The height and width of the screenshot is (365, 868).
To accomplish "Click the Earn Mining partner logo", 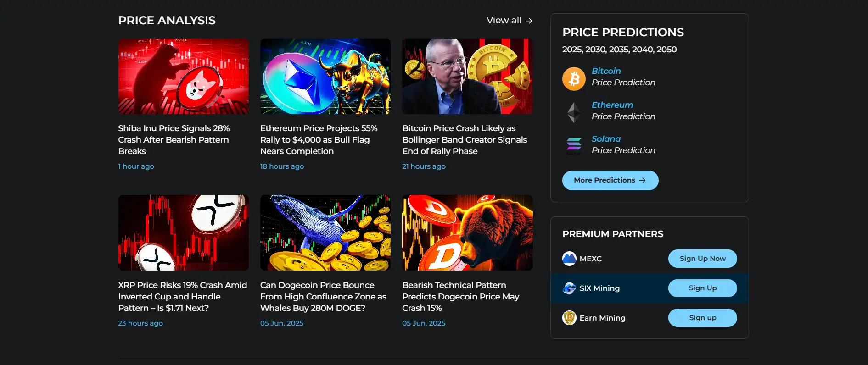I will point(569,318).
